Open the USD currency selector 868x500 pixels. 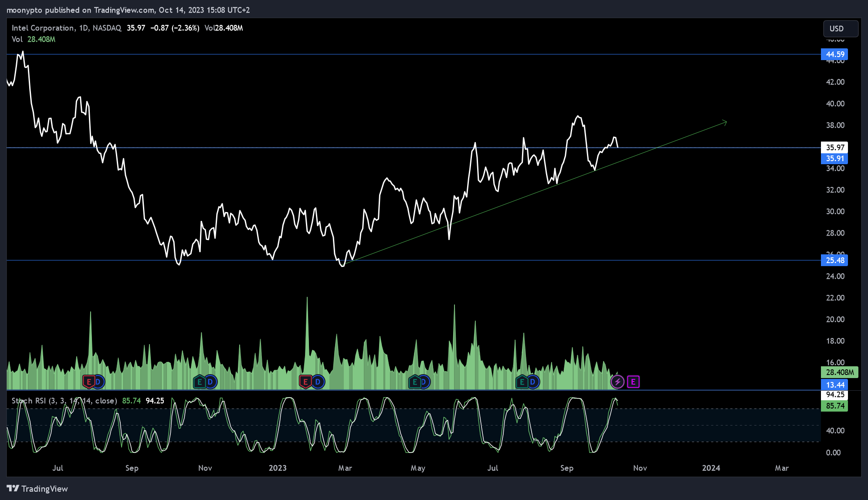pyautogui.click(x=841, y=28)
